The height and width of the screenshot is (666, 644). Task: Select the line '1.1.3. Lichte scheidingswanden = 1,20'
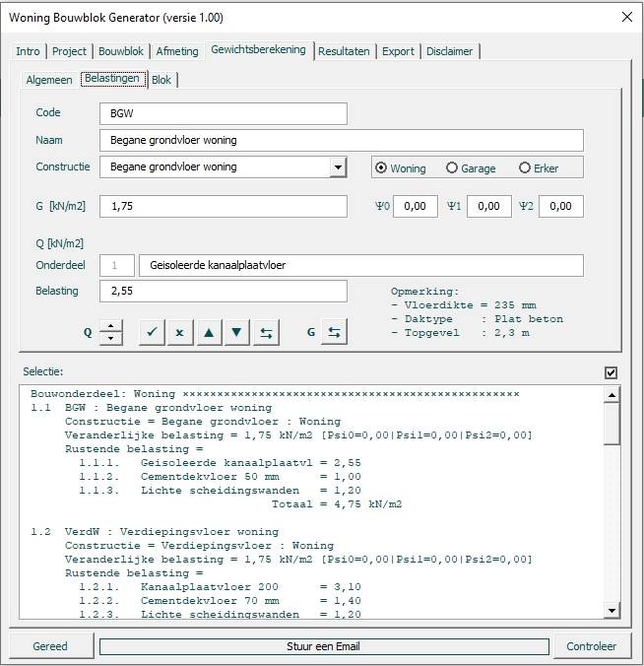tap(220, 491)
